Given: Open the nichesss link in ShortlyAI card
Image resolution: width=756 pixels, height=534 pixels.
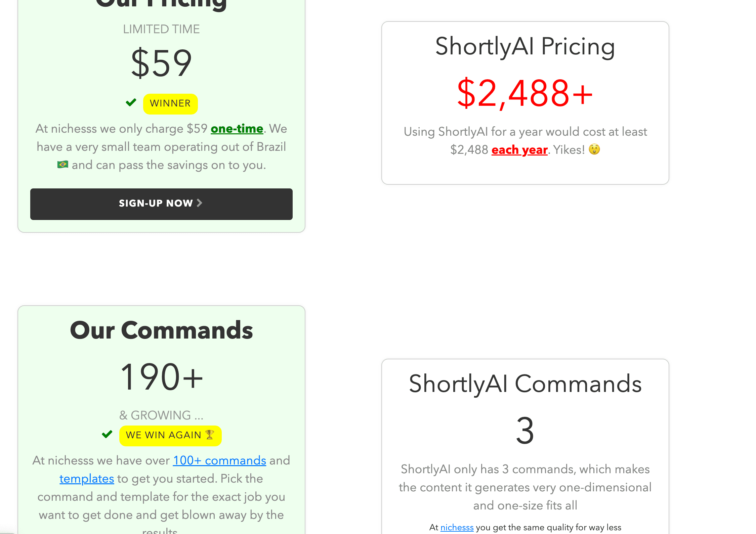Looking at the screenshot, I should (457, 527).
